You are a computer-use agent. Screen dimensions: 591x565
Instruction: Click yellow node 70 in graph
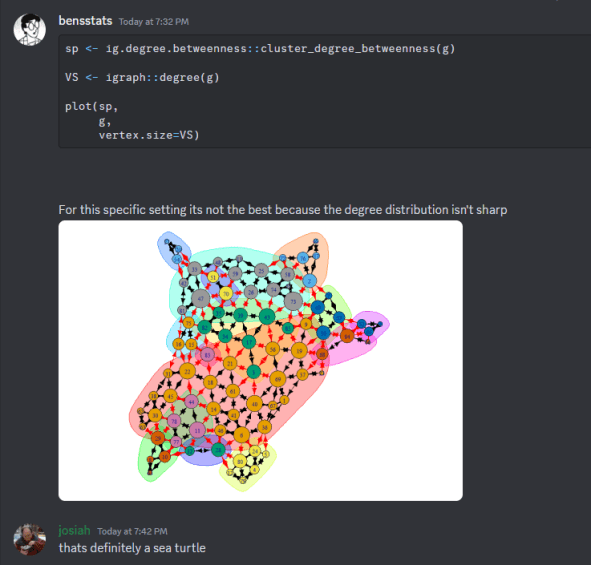click(226, 294)
